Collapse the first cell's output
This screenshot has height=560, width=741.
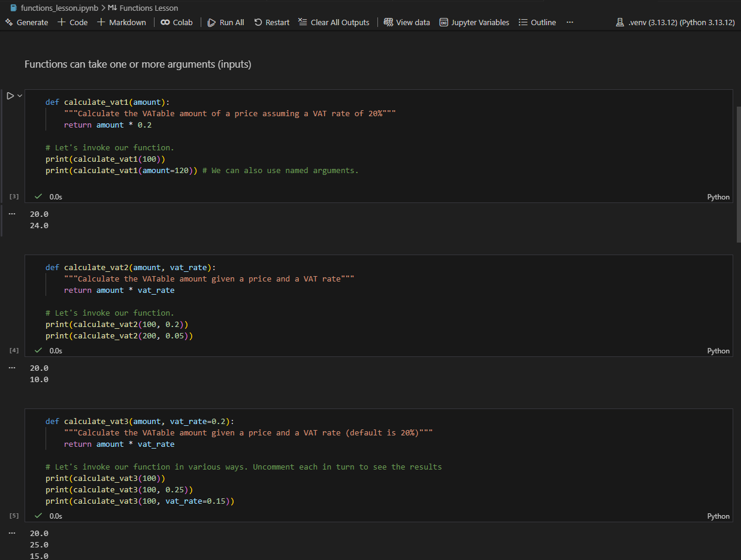coord(12,213)
